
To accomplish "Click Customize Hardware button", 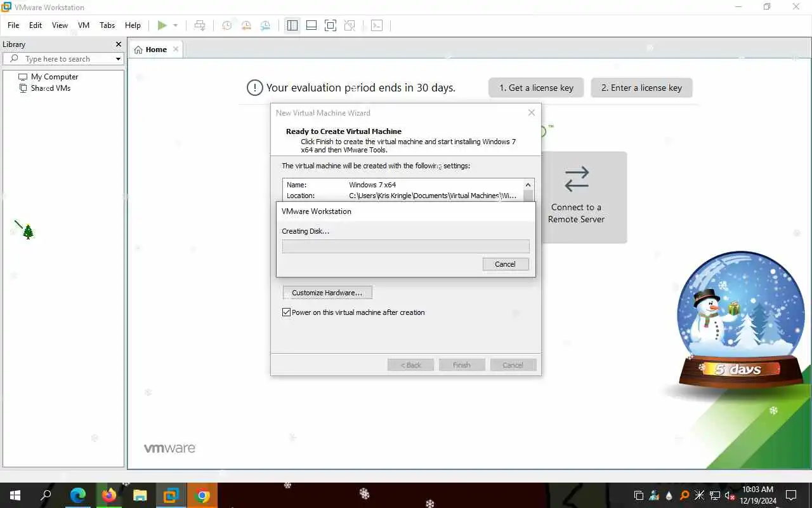I will tap(327, 293).
